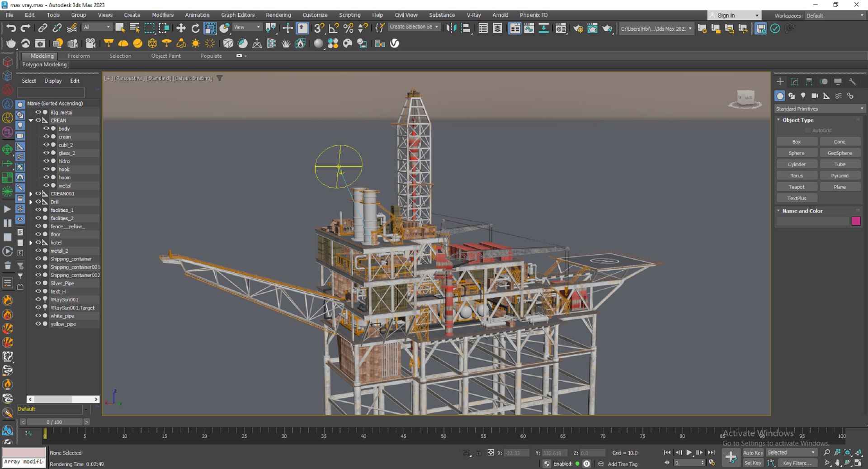This screenshot has width=868, height=469.
Task: Select the Cameras category icon
Action: click(x=815, y=96)
